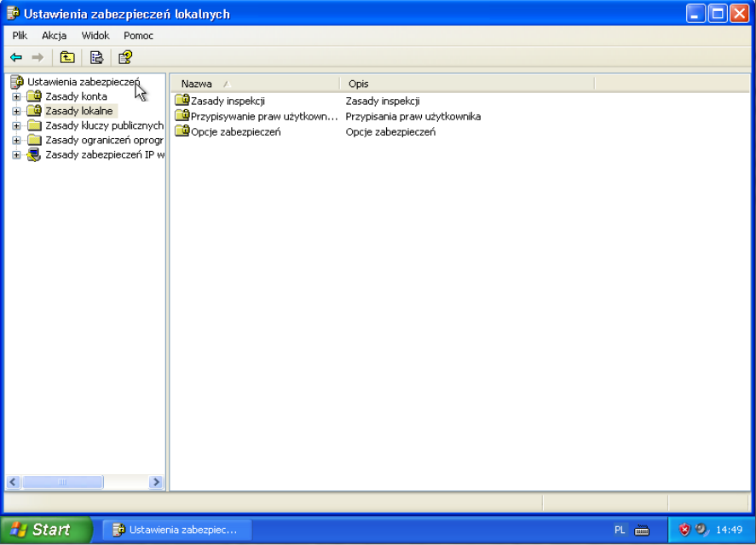Open the Akcja menu
The height and width of the screenshot is (545, 756).
click(54, 36)
